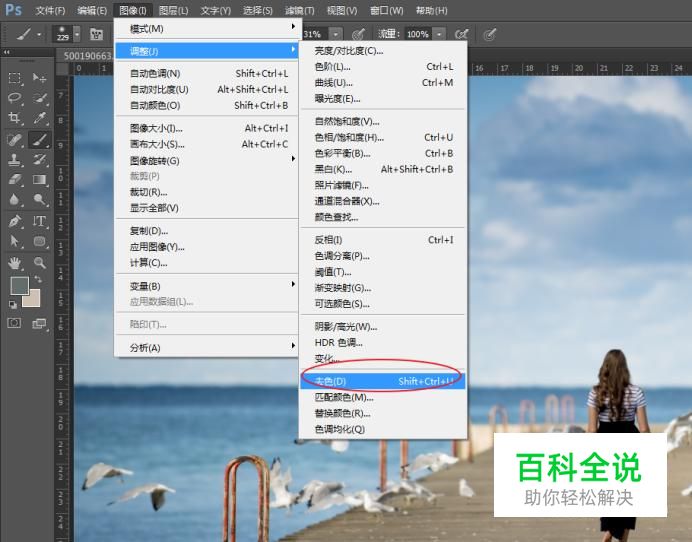Select the Hand tool

pyautogui.click(x=15, y=263)
